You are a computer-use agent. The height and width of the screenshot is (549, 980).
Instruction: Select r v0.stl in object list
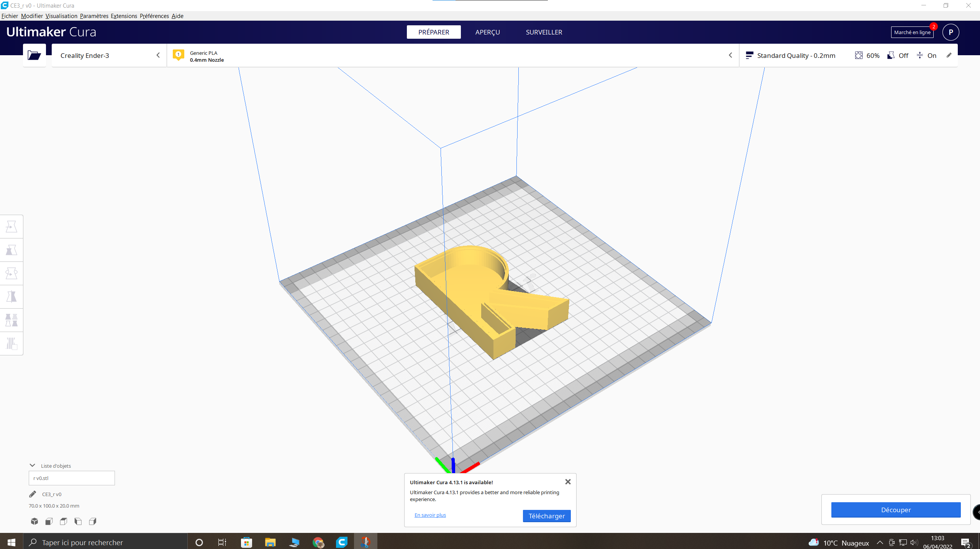pos(72,478)
